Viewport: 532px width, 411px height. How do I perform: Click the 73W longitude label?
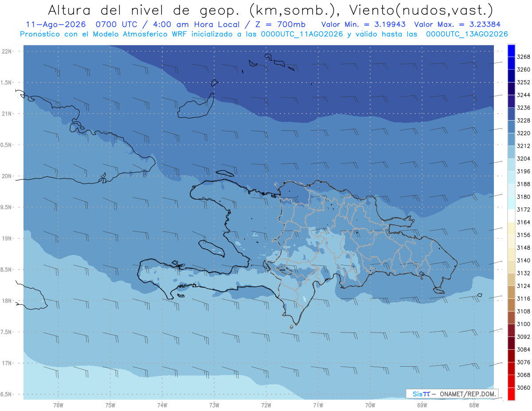(214, 405)
